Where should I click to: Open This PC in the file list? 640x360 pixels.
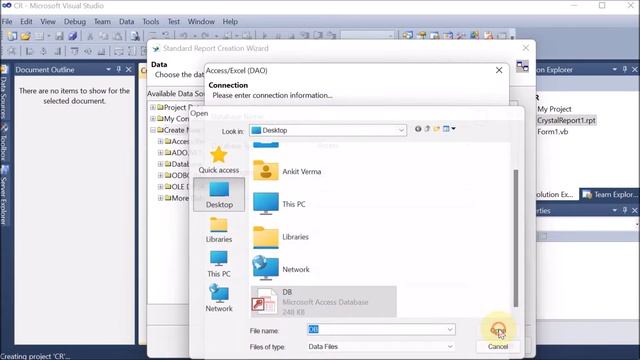[x=279, y=204]
